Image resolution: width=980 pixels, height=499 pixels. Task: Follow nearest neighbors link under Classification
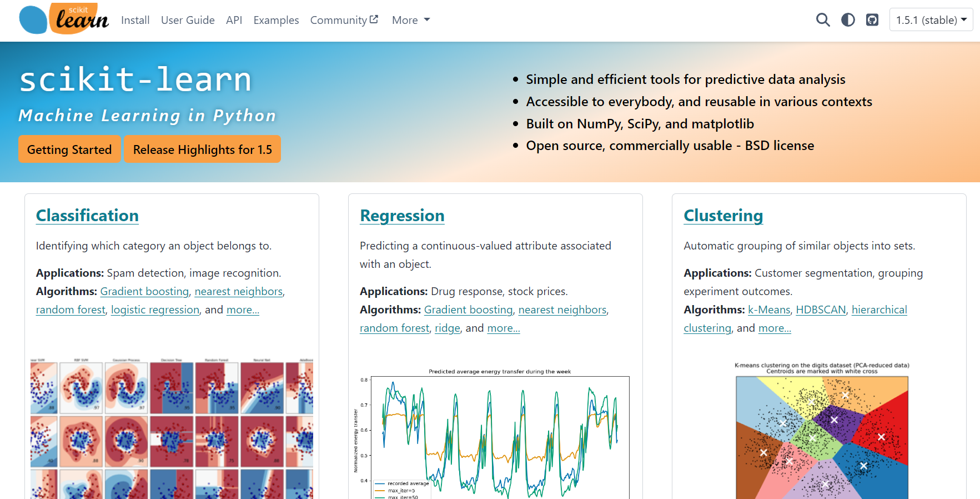pyautogui.click(x=239, y=291)
